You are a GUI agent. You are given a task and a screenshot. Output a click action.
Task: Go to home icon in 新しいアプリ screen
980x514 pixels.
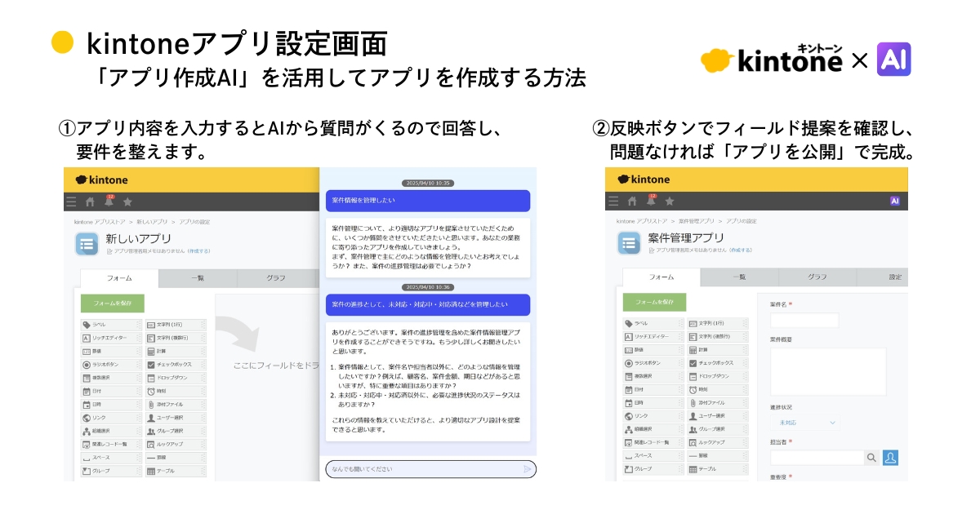[x=90, y=202]
